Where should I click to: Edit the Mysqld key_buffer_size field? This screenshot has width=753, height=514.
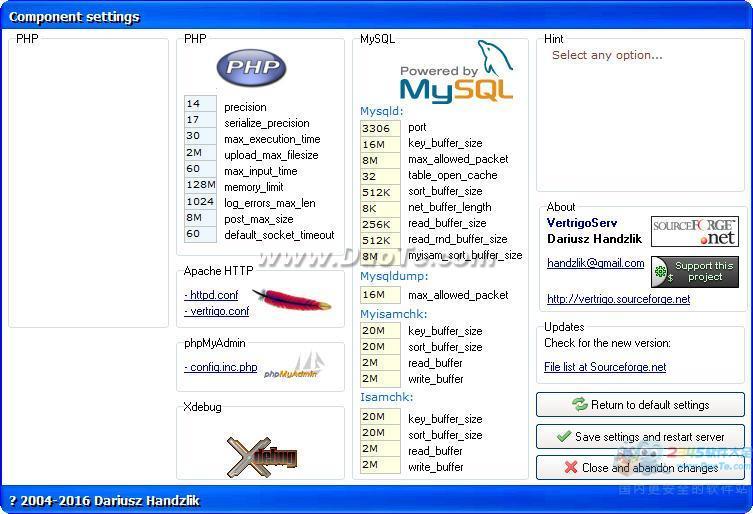click(380, 144)
